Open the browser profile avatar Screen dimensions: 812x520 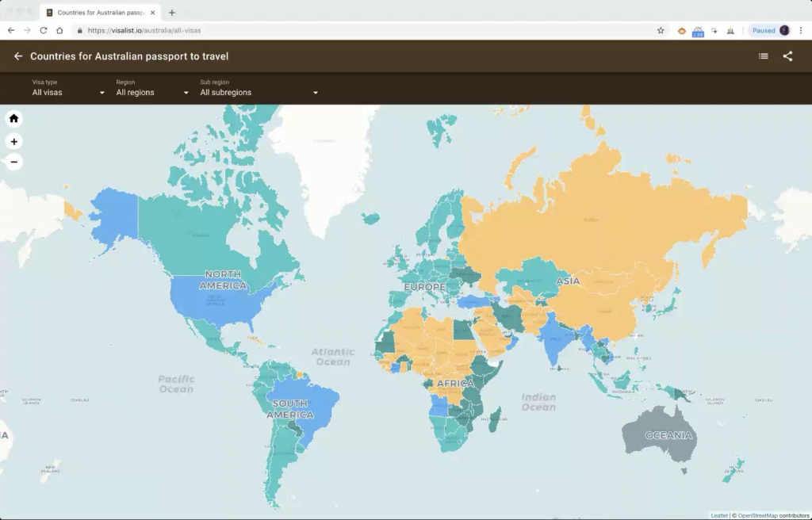pyautogui.click(x=783, y=29)
